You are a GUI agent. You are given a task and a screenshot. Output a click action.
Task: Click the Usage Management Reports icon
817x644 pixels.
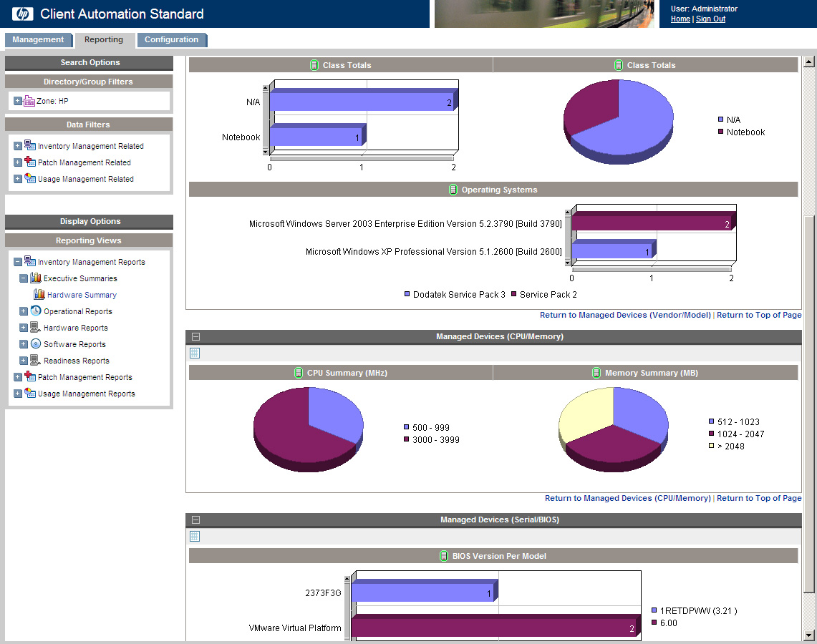coord(30,393)
